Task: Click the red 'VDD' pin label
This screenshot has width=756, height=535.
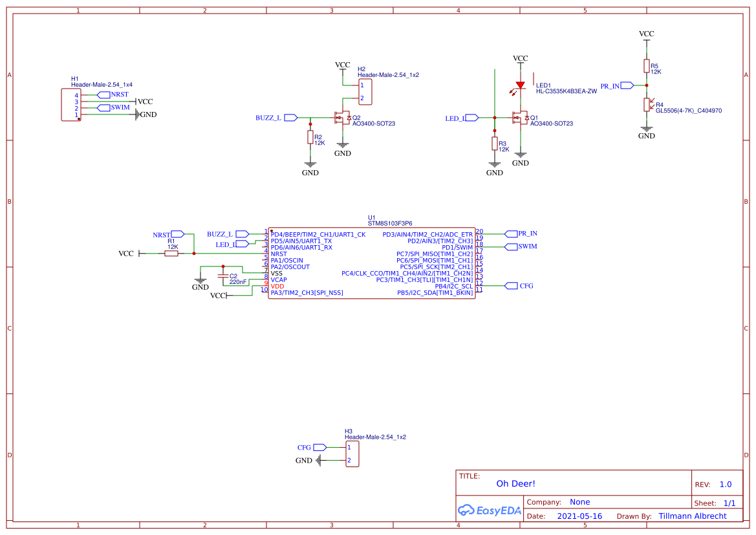Action: click(x=277, y=286)
